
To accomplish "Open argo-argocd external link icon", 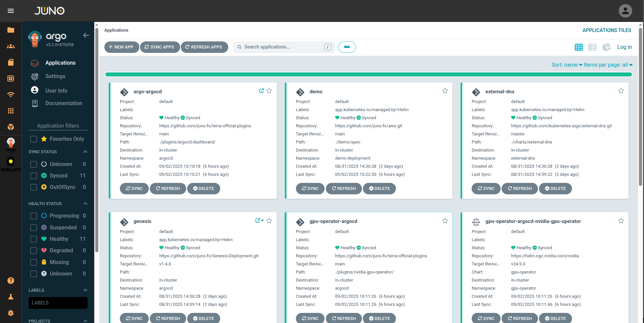I will click(261, 91).
